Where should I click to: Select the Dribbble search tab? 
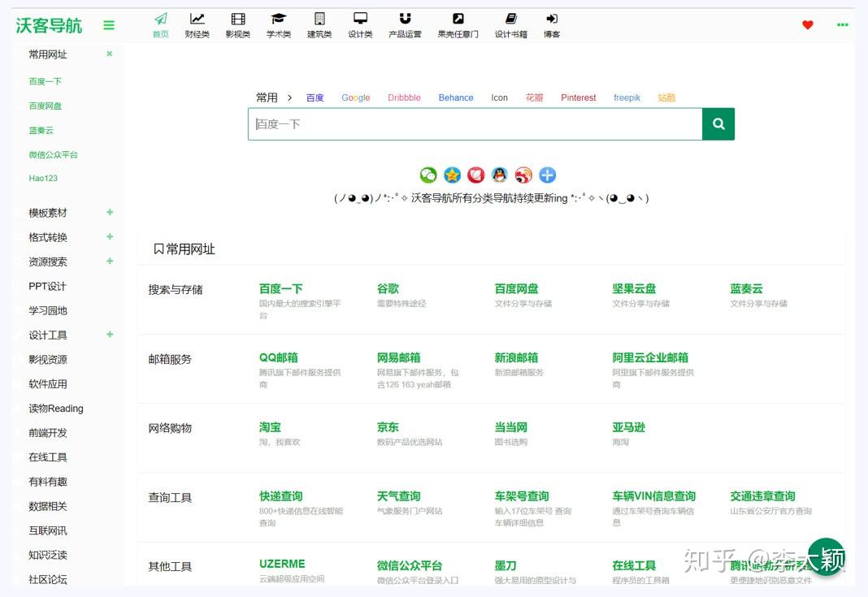pos(404,97)
